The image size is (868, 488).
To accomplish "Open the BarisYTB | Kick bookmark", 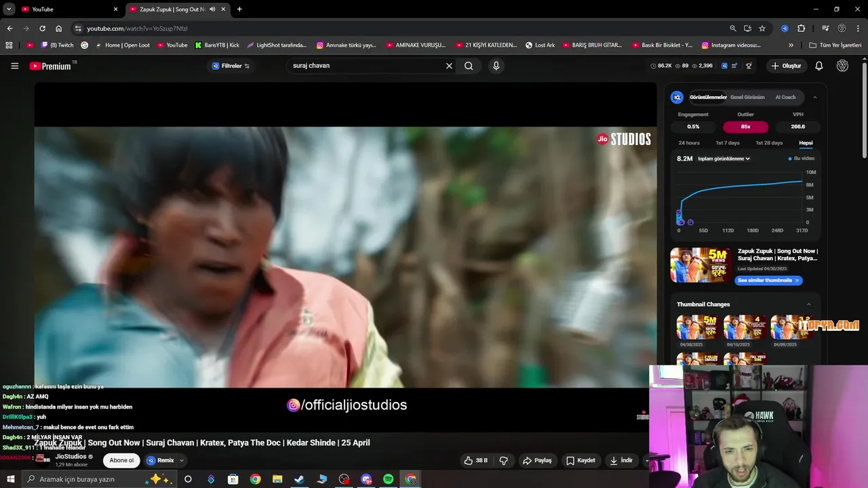I will tap(217, 45).
